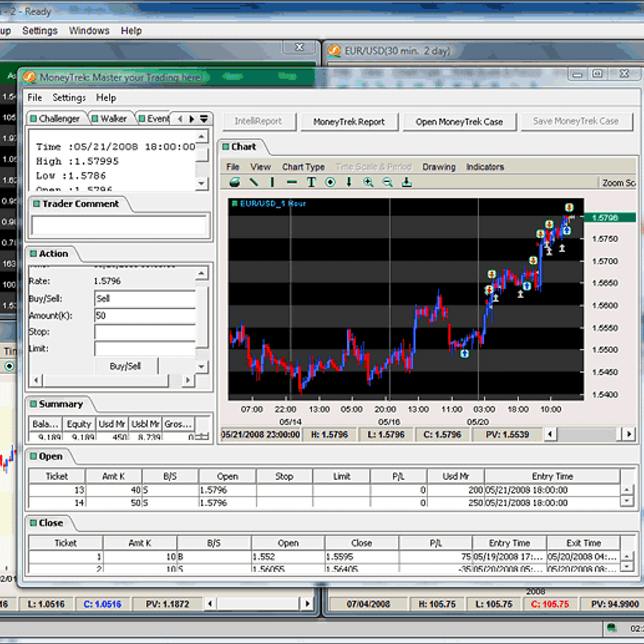Select the horizontal line drawing tool
Screen dimensions: 644x644
(292, 182)
